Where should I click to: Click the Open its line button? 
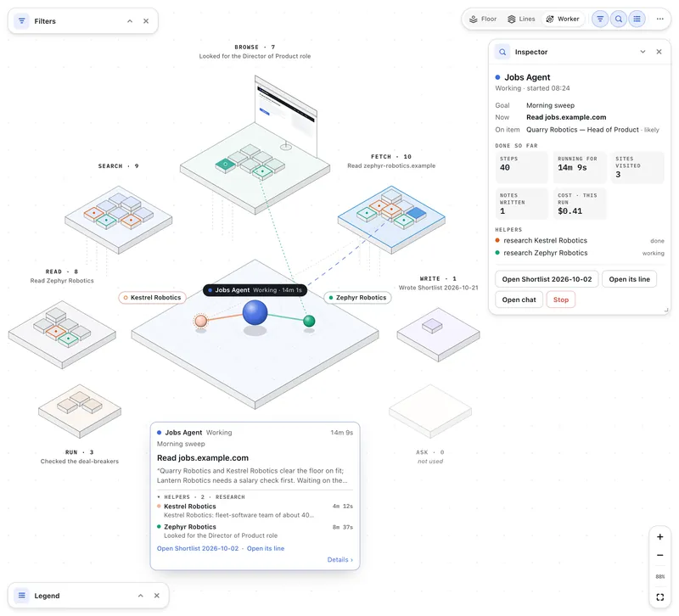[x=629, y=279]
